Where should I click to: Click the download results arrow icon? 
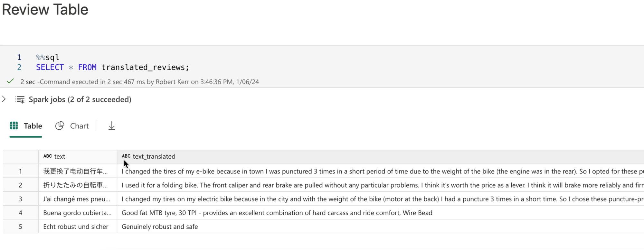pos(111,126)
